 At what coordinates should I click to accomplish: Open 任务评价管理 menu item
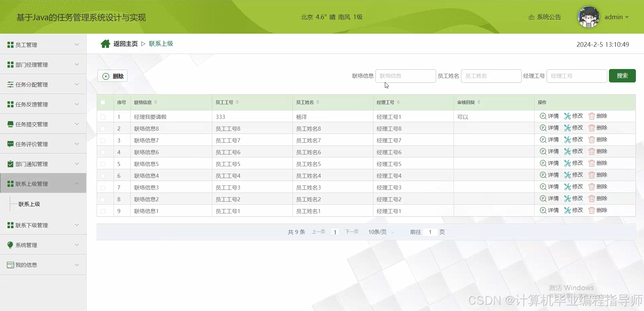click(43, 144)
